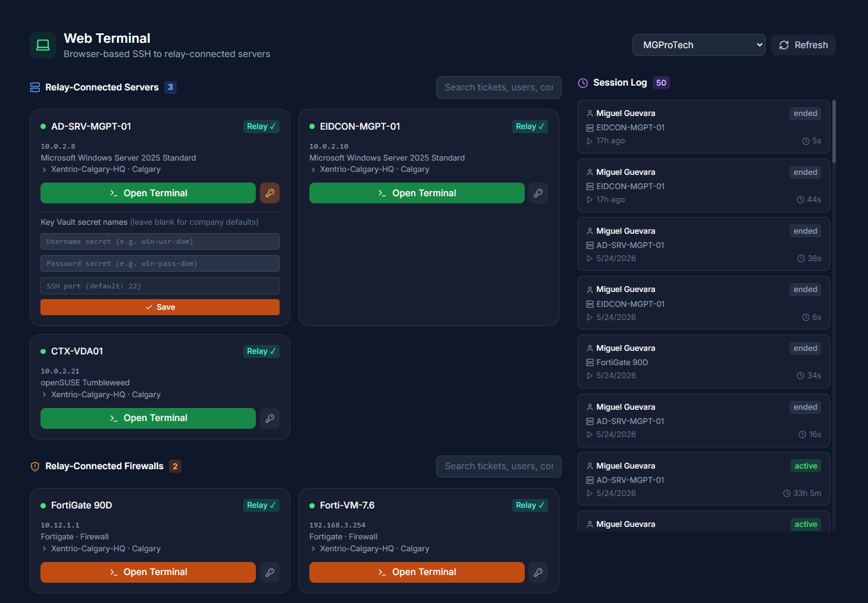Click the ended badge on the 5s session
The height and width of the screenshot is (603, 868).
pyautogui.click(x=806, y=114)
